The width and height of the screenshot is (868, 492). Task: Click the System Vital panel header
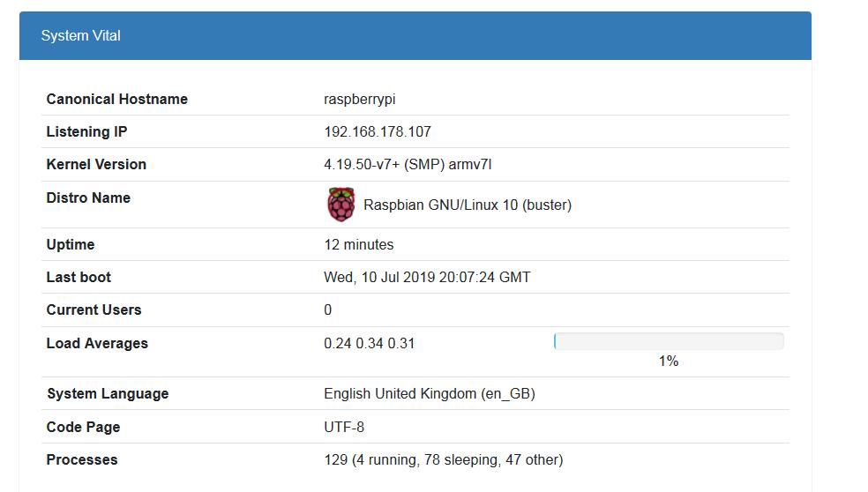[x=415, y=36]
